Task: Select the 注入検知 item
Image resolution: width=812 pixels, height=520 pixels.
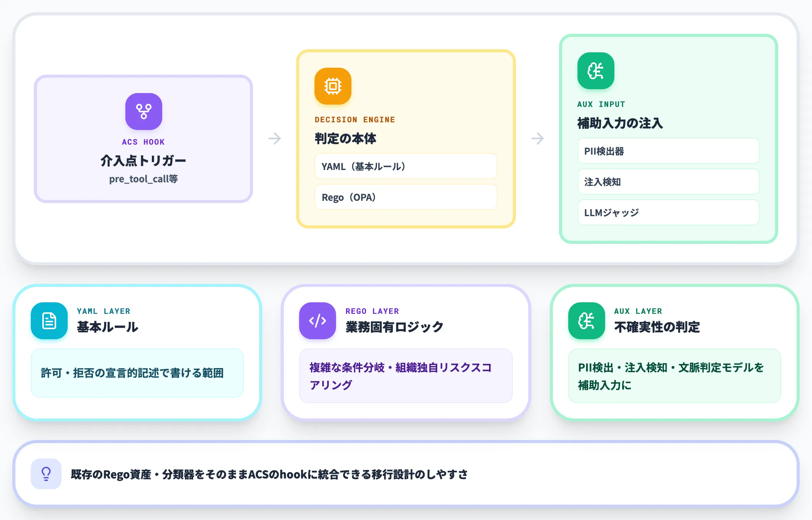Action: click(669, 182)
